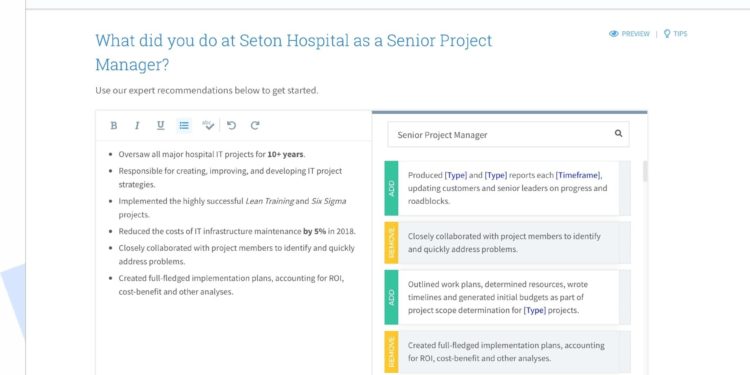
Task: Click the underline formatting icon
Action: [160, 125]
